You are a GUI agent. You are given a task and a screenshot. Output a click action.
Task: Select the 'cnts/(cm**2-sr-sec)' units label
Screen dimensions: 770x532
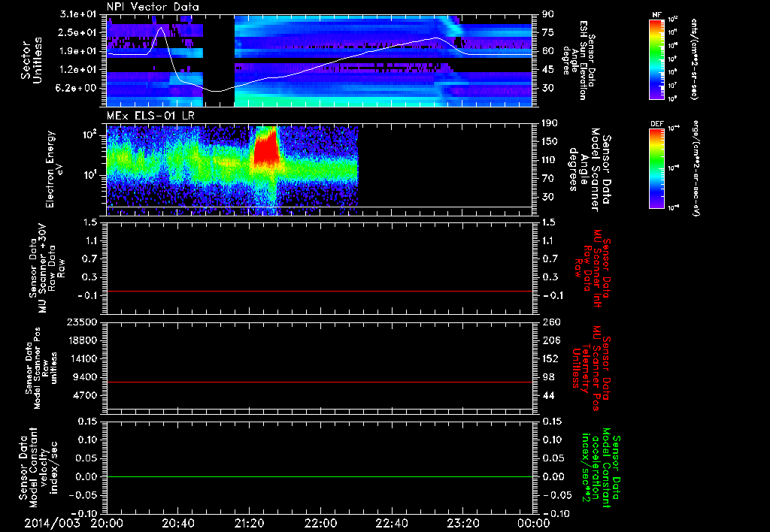694,59
